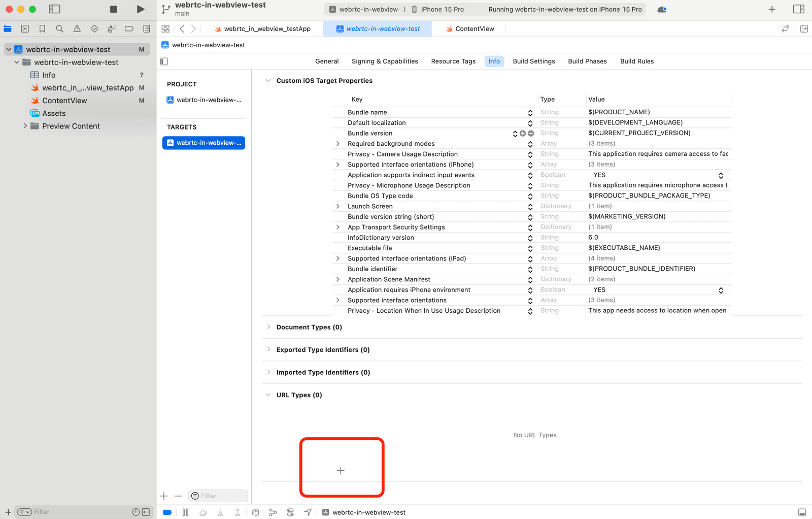Switch to General tab
Image resolution: width=812 pixels, height=519 pixels.
(327, 61)
